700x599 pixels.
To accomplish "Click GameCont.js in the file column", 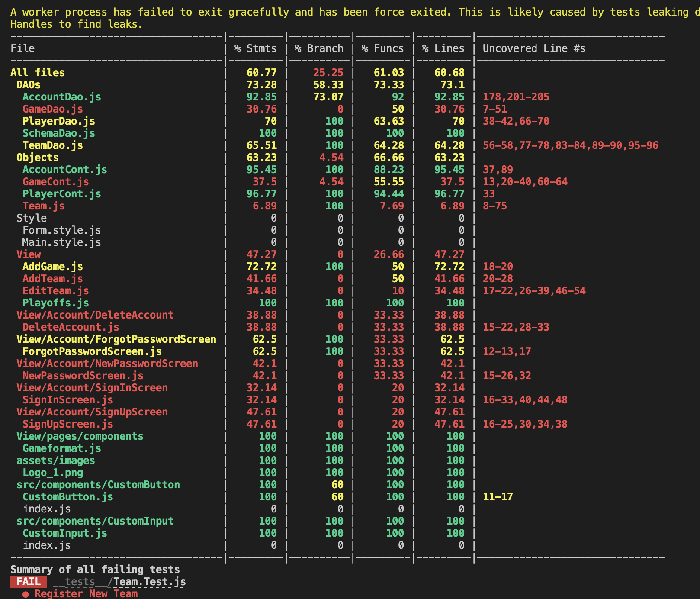I will point(56,182).
